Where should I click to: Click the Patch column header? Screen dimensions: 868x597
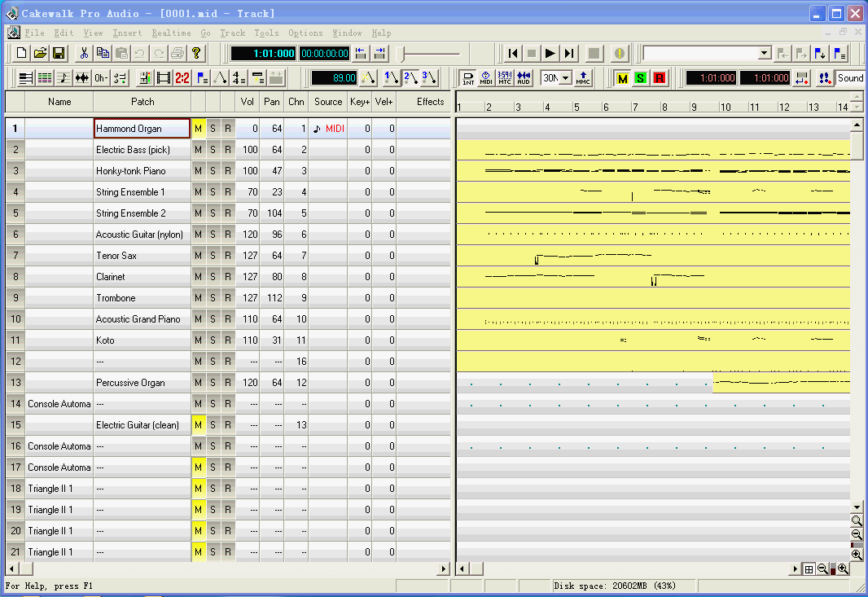tap(142, 102)
